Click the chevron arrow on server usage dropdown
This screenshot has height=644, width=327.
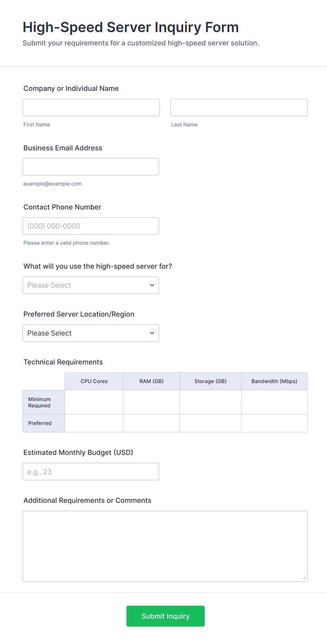point(152,285)
